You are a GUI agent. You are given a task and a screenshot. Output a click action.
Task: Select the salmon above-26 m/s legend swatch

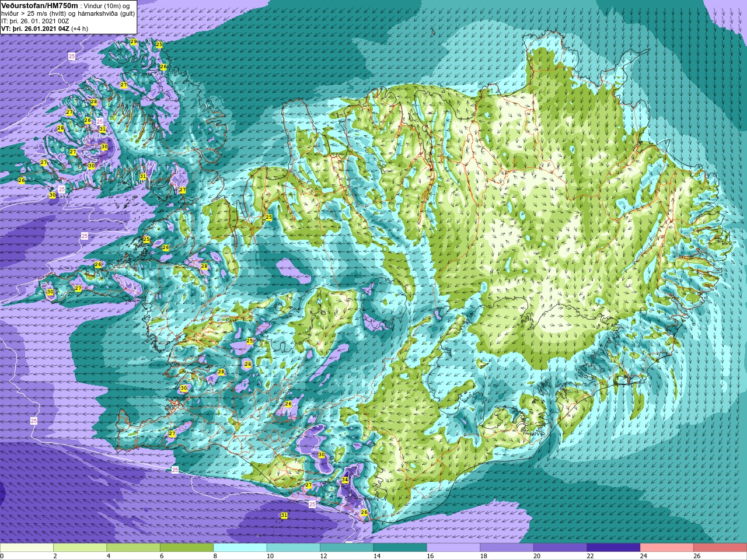(x=720, y=548)
